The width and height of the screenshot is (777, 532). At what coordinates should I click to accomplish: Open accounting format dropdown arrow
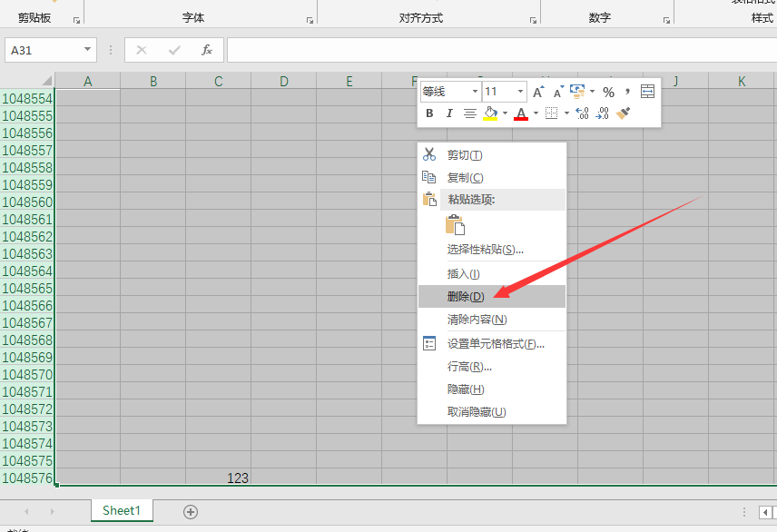(592, 91)
